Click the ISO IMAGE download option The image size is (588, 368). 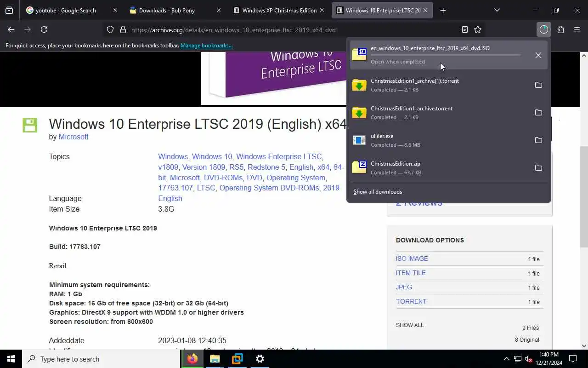pyautogui.click(x=412, y=259)
